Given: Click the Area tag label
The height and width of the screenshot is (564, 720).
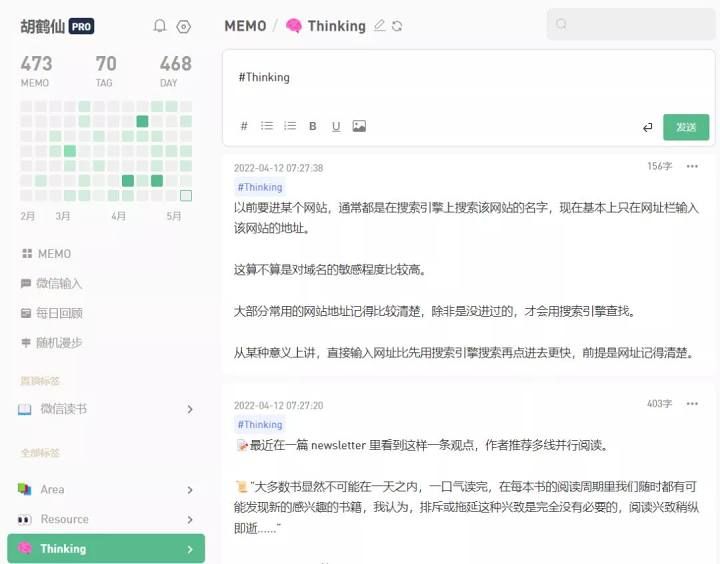Looking at the screenshot, I should [52, 490].
